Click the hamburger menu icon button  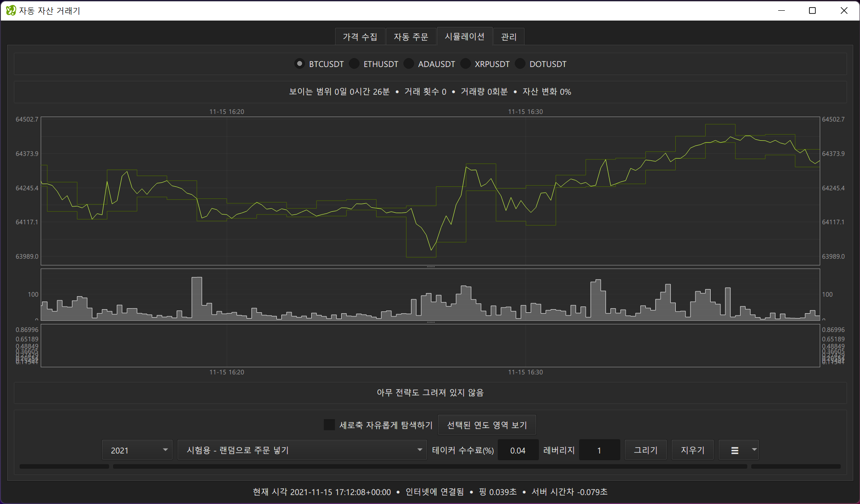click(x=734, y=450)
